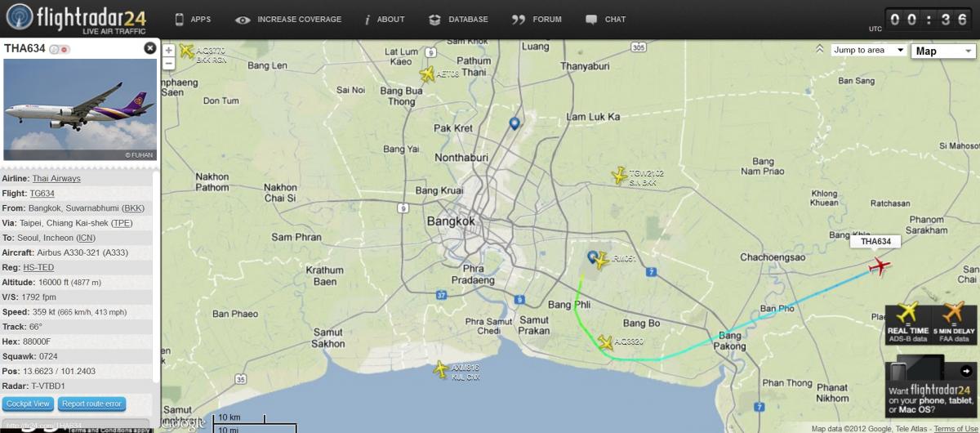The width and height of the screenshot is (980, 433).
Task: Close the THA634 flight info panel
Action: (150, 48)
